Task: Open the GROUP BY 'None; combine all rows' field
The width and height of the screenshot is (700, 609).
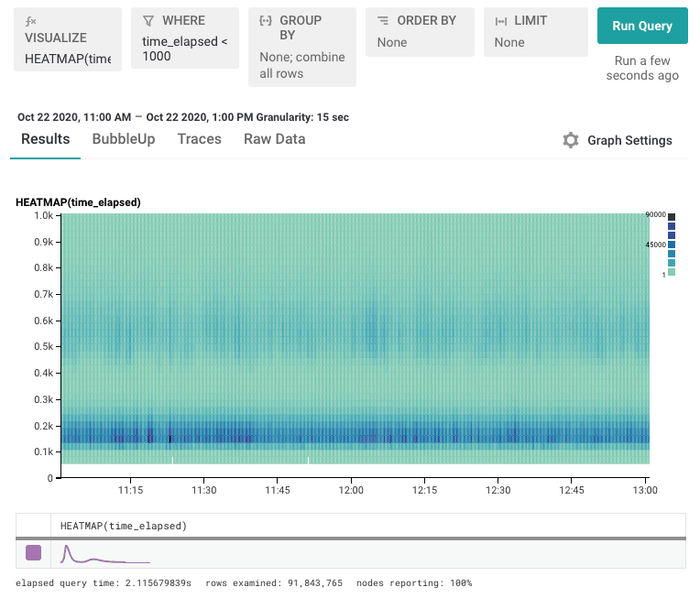Action: point(301,65)
